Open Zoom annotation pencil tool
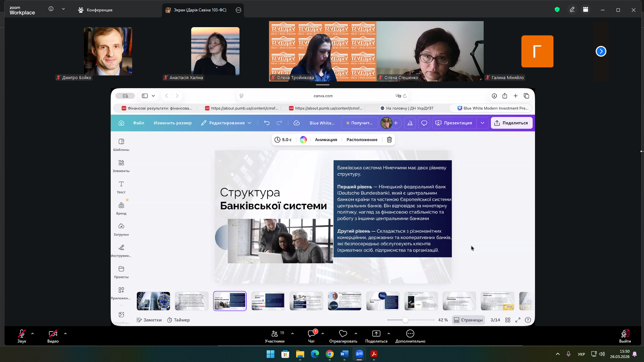 (x=572, y=10)
